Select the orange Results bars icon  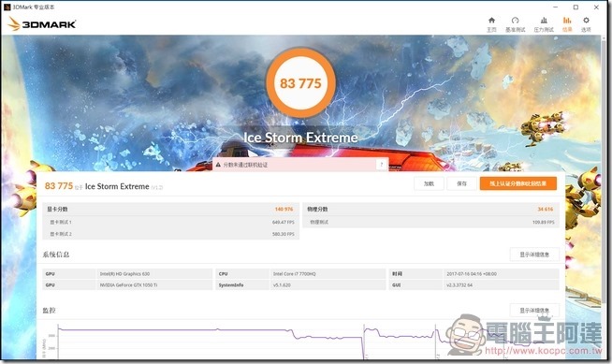pos(567,21)
